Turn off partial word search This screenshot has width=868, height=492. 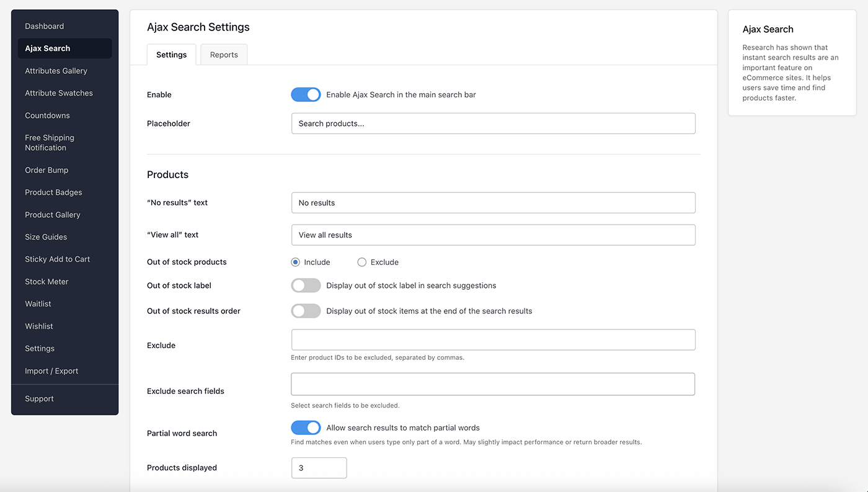tap(306, 427)
